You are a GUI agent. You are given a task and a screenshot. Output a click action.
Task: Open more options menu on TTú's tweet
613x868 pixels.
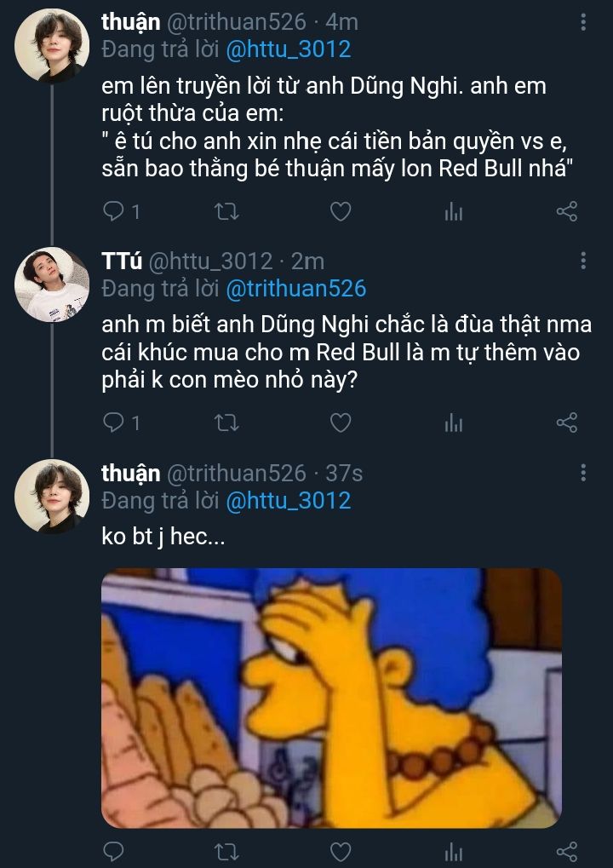pos(583,261)
